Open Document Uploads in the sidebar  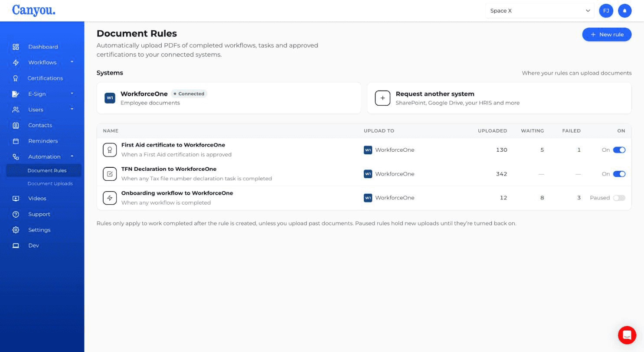[x=50, y=184]
